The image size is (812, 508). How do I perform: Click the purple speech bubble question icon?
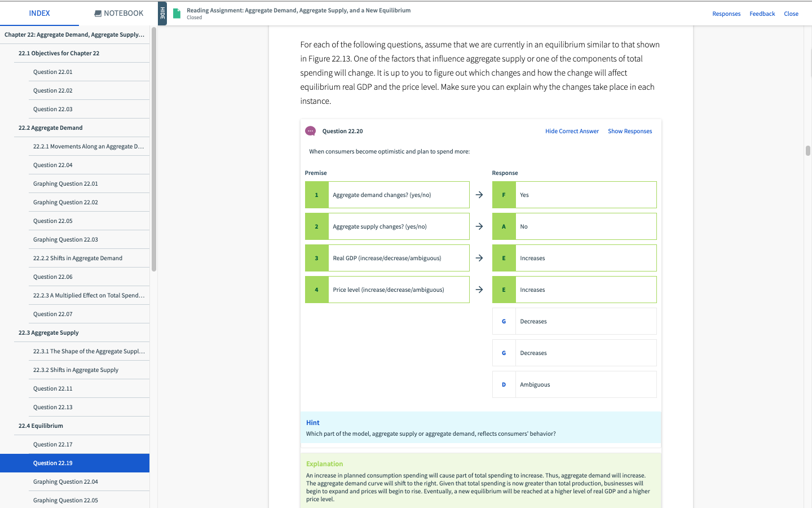pos(310,131)
